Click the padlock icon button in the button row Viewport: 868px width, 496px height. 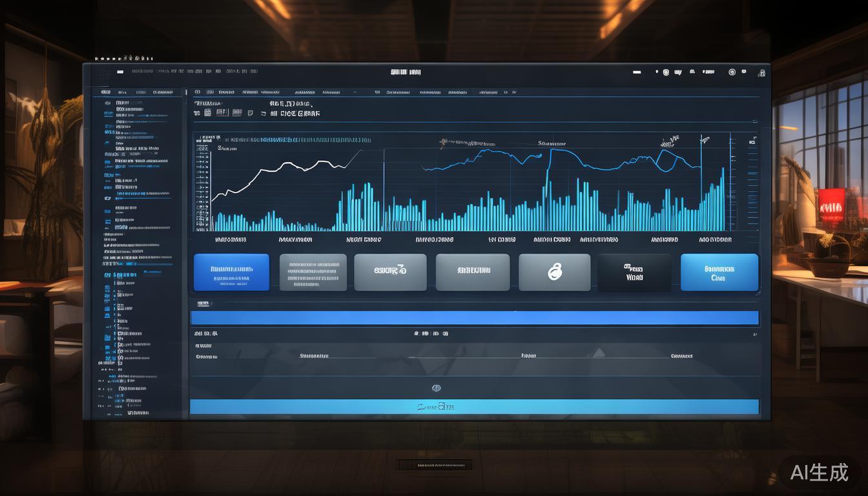tap(554, 272)
